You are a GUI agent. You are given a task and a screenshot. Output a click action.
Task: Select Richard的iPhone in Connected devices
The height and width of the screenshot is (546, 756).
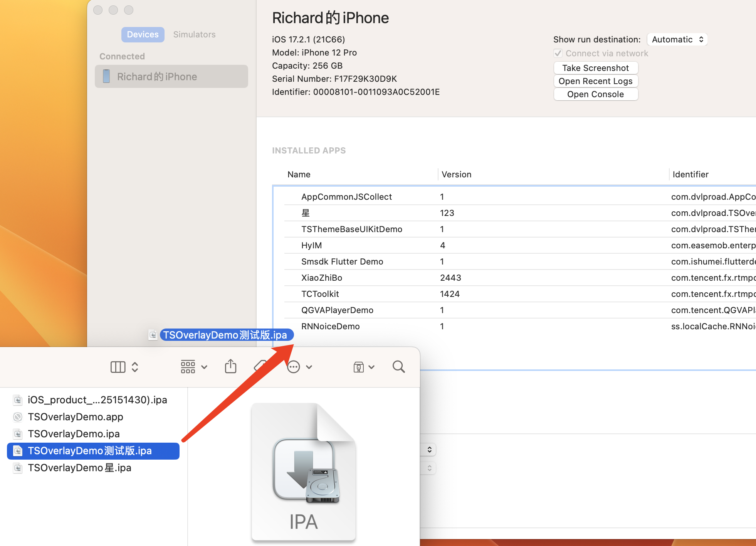coord(171,76)
